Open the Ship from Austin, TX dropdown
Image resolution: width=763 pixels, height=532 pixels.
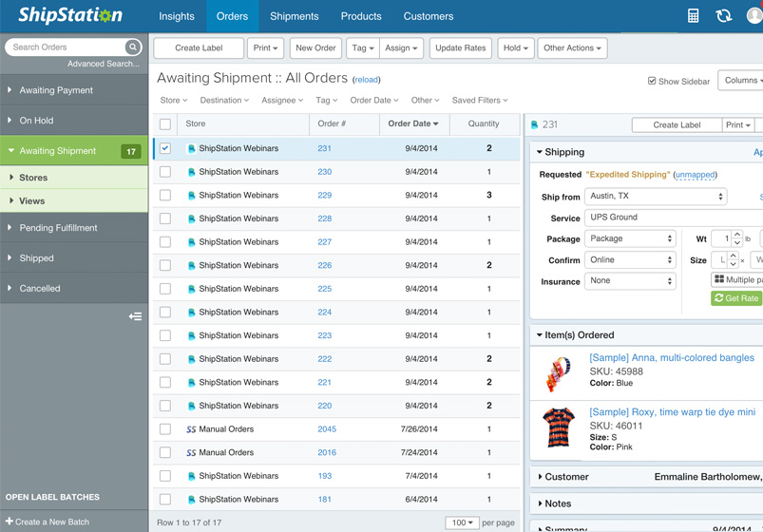tap(656, 196)
